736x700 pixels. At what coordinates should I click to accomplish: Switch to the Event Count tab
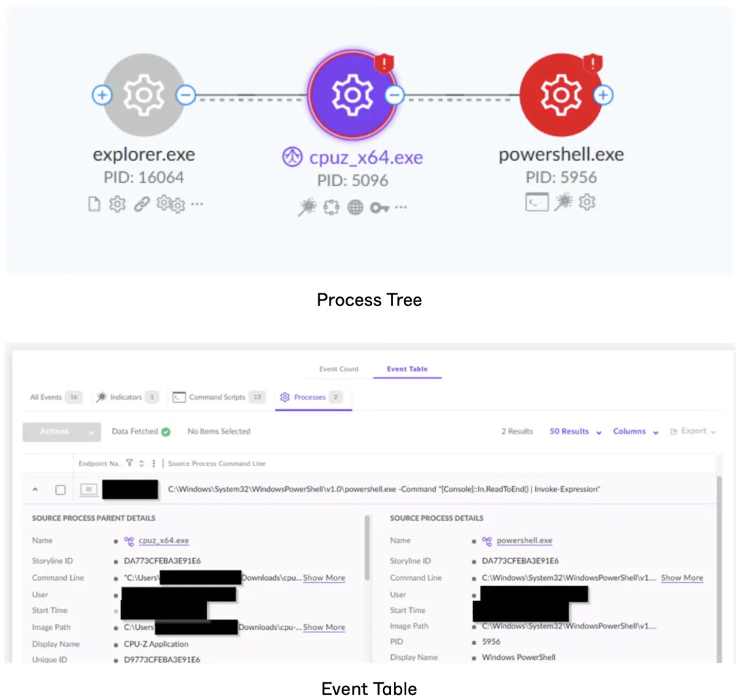click(x=339, y=369)
